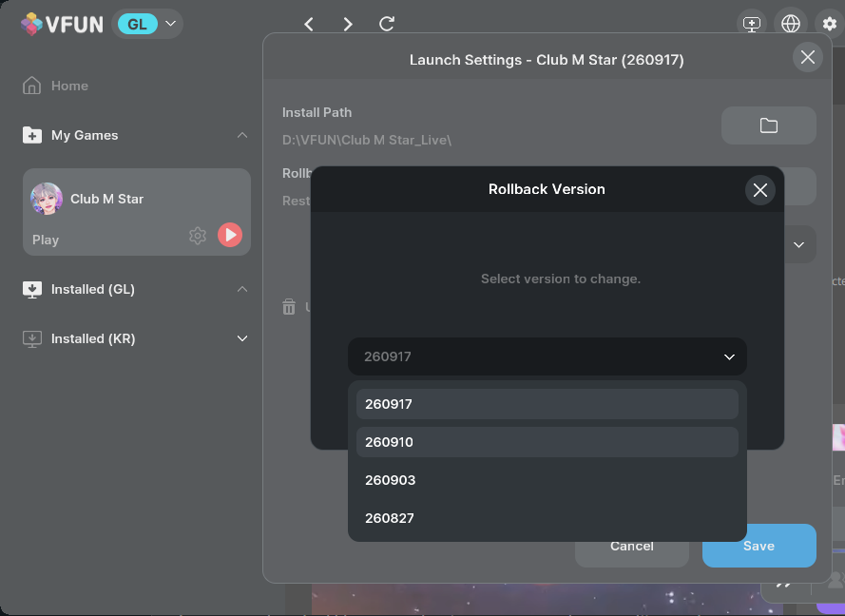Reload the page with the refresh icon
This screenshot has width=845, height=616.
click(x=387, y=24)
